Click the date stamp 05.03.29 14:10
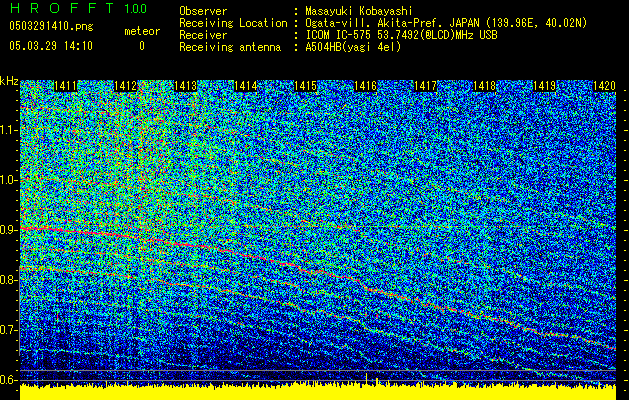Screen dimensions: 629x400 pyautogui.click(x=51, y=46)
